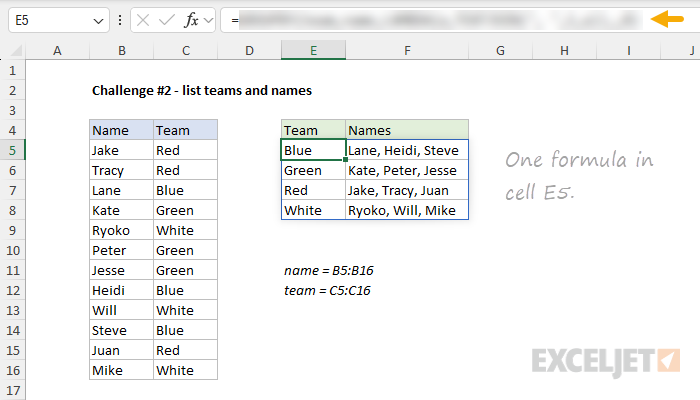Click the fill handle on cell E5
Image resolution: width=700 pixels, height=400 pixels.
click(x=346, y=159)
